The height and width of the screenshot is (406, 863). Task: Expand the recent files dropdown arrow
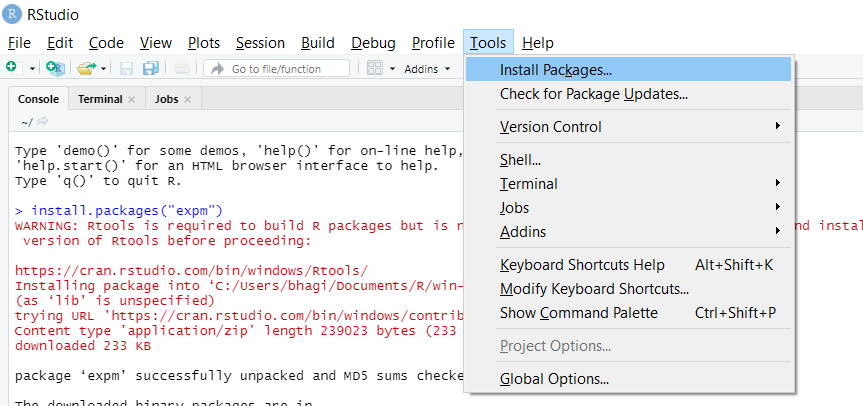(x=103, y=69)
